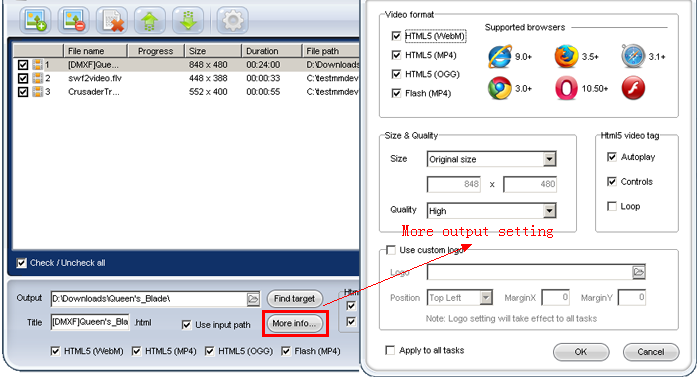
Task: Toggle bottom HTML5 (MP4) checkbox in main window
Action: (136, 351)
